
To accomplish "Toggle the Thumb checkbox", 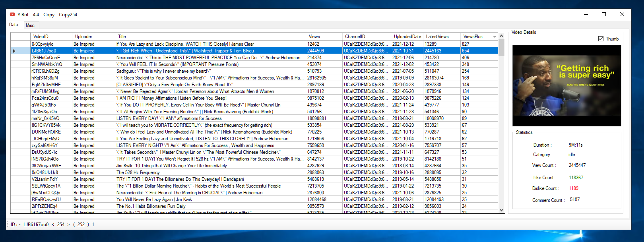I will pyautogui.click(x=601, y=39).
